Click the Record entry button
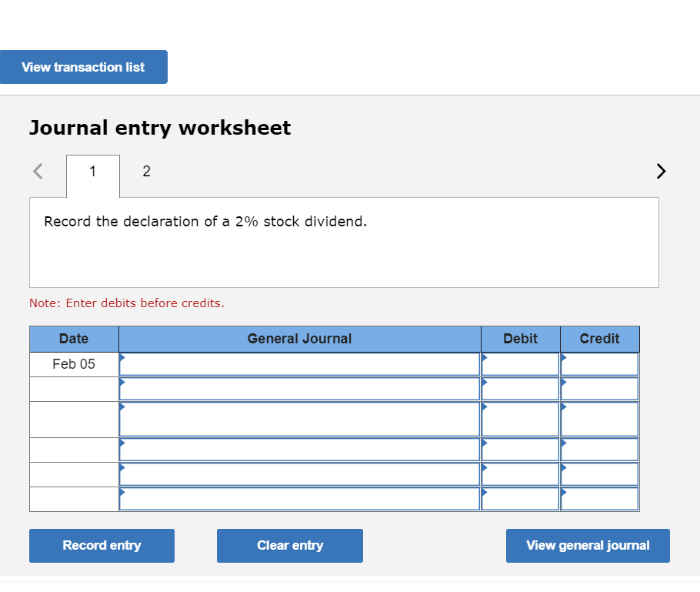 coord(102,546)
